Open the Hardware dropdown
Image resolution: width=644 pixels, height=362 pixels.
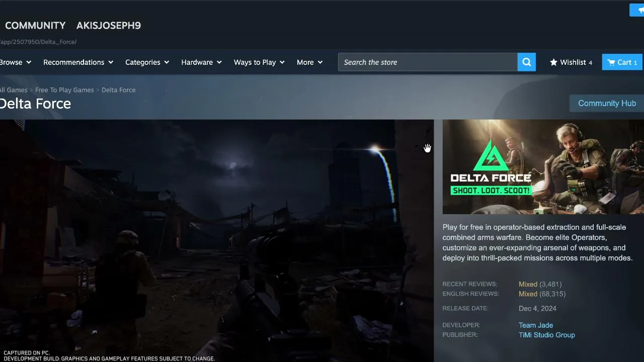point(202,62)
